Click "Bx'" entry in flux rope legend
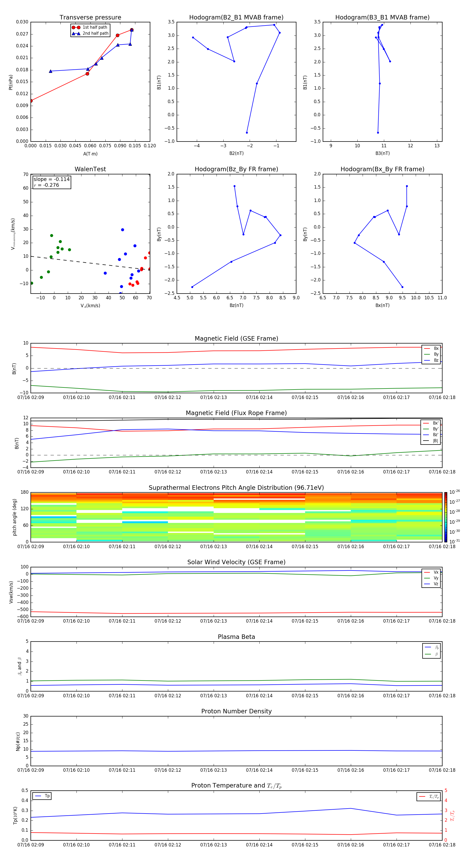The image size is (473, 868). click(431, 423)
